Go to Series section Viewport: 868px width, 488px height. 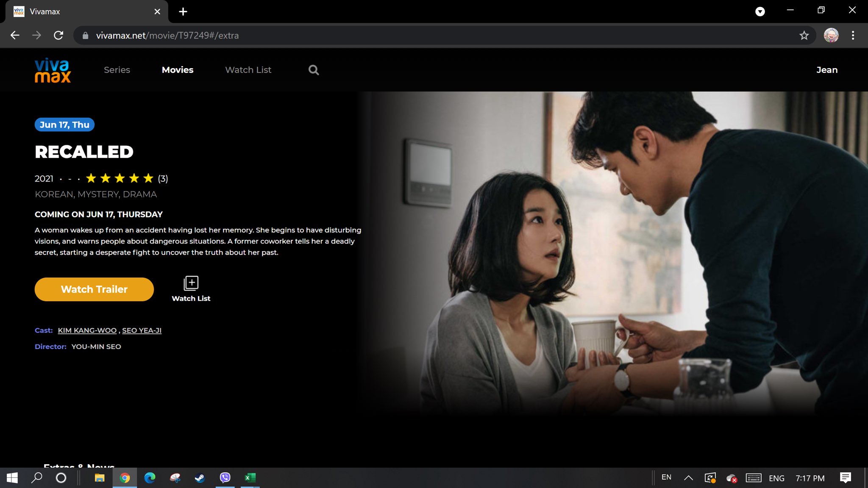click(117, 70)
